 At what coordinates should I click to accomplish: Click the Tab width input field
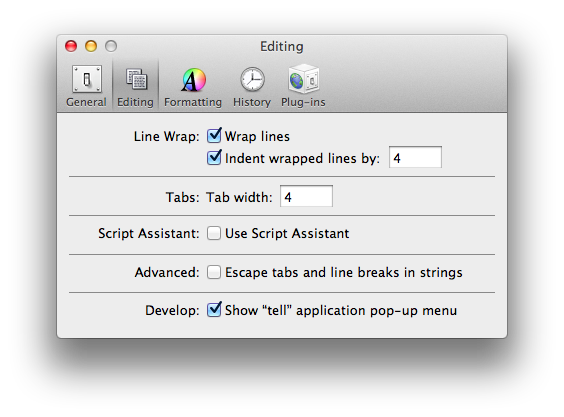point(306,196)
